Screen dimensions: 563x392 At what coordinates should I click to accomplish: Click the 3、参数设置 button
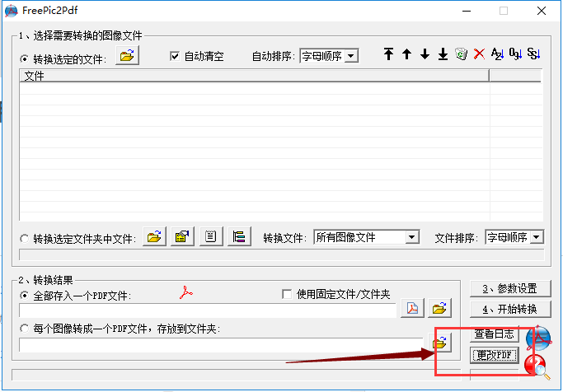510,289
